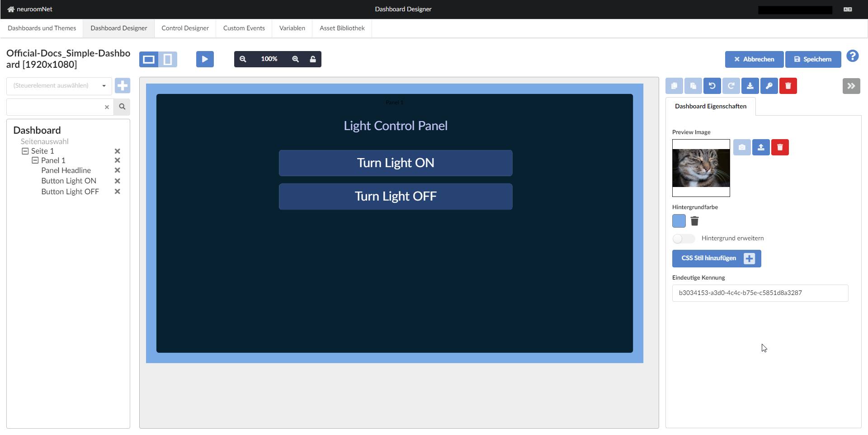Image resolution: width=868 pixels, height=435 pixels.
Task: Click the Abbrechen button
Action: tap(754, 59)
